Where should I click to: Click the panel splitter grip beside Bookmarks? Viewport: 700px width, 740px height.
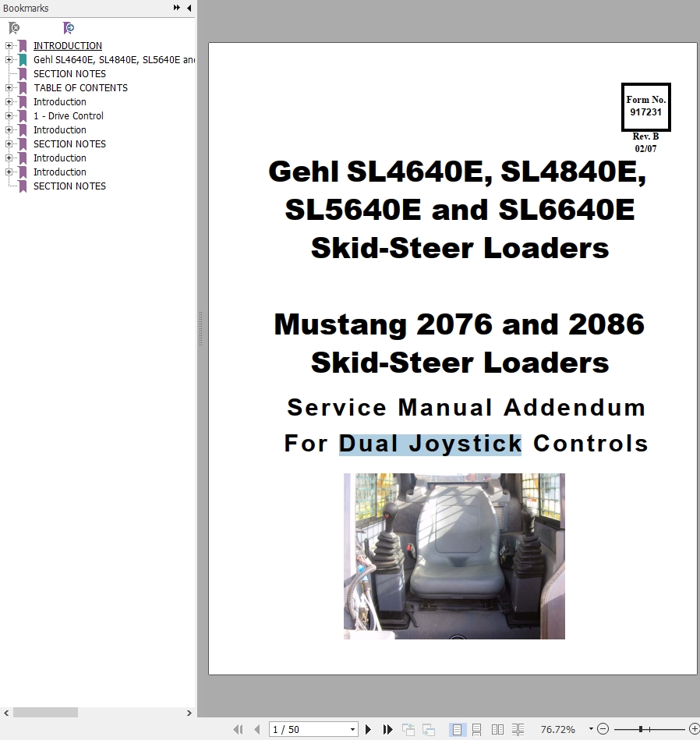(x=200, y=329)
